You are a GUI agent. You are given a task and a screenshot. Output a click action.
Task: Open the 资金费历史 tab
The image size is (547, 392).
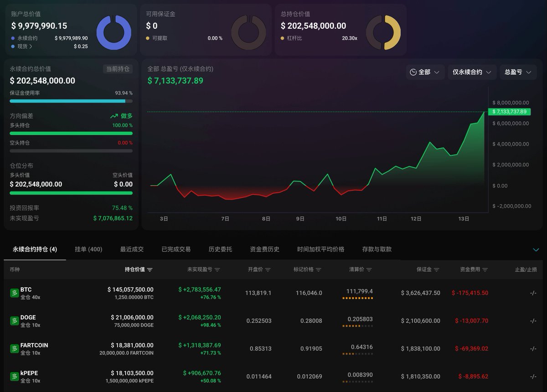point(265,249)
